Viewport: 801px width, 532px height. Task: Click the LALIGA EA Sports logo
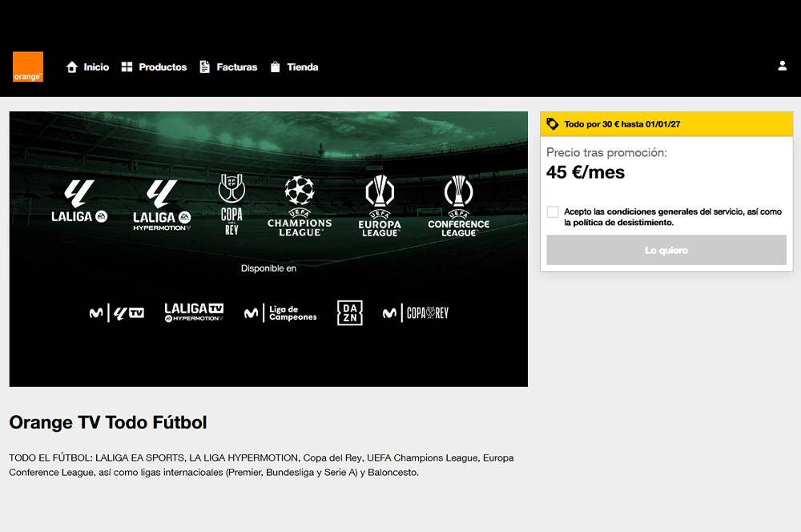click(79, 201)
